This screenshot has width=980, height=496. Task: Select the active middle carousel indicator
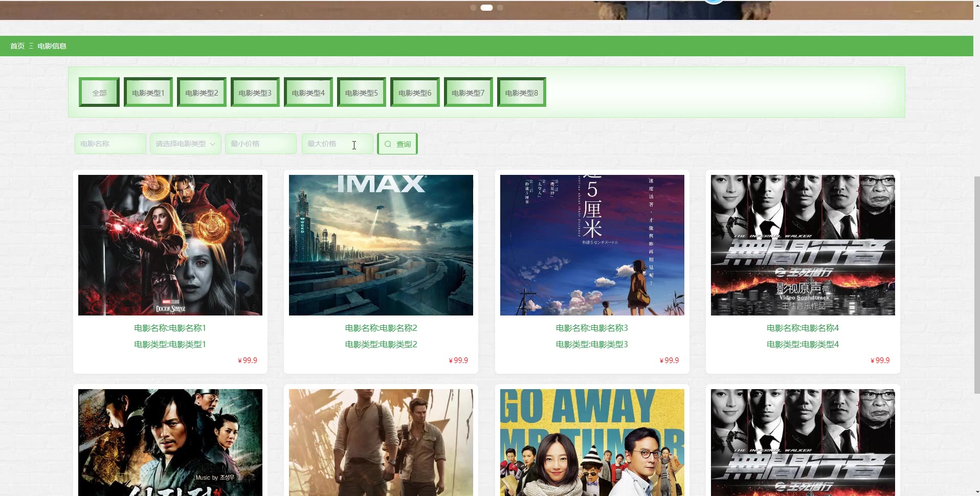tap(487, 8)
